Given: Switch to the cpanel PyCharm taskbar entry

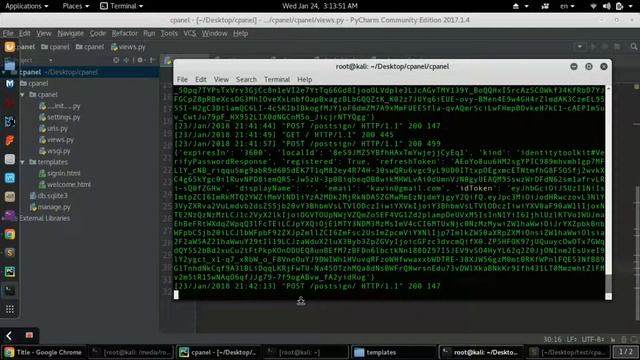Looking at the screenshot, I should pyautogui.click(x=218, y=352).
